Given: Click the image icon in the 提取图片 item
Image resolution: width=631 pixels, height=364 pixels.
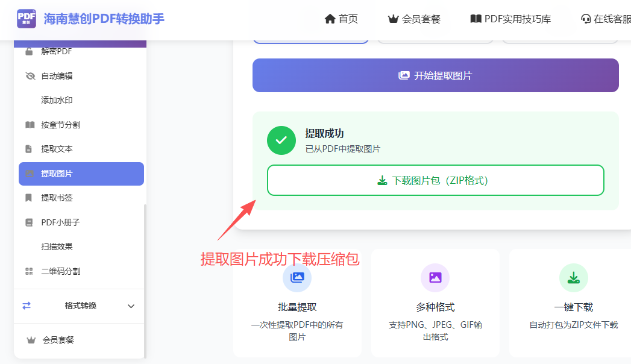Looking at the screenshot, I should pyautogui.click(x=30, y=174).
